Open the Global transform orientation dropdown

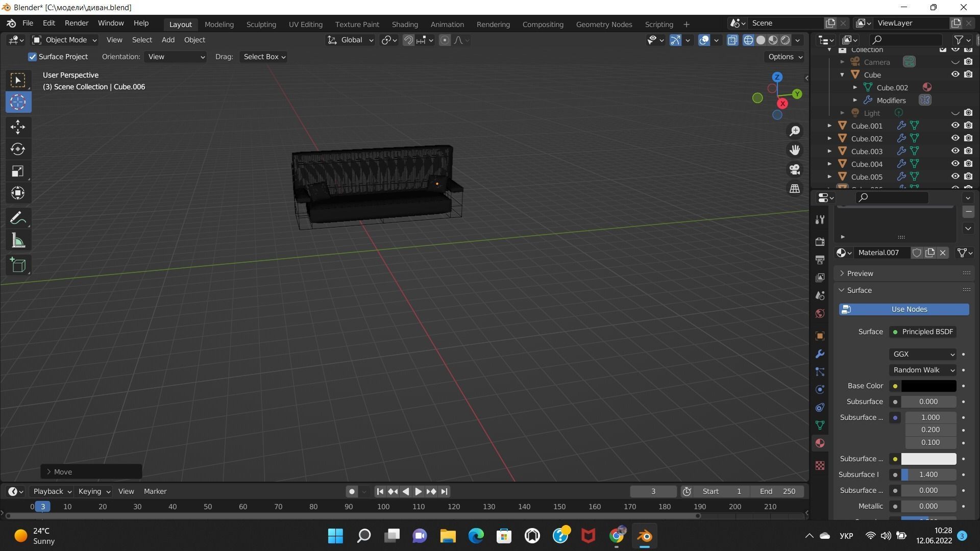(350, 40)
